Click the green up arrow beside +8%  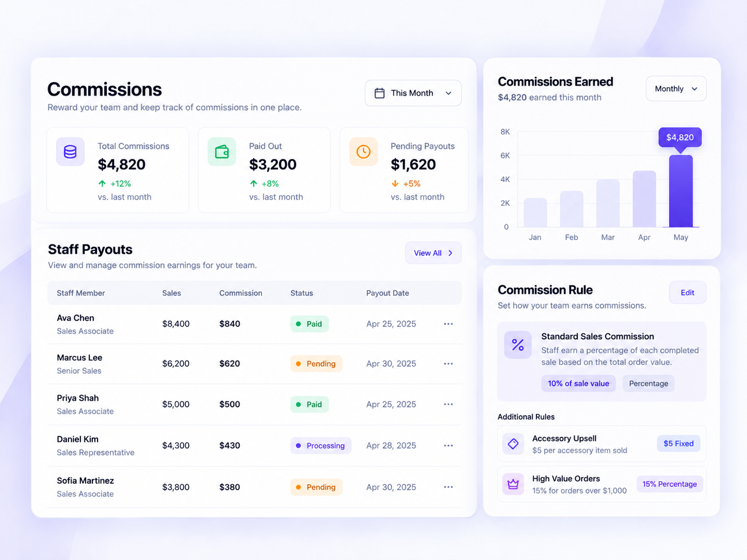253,184
